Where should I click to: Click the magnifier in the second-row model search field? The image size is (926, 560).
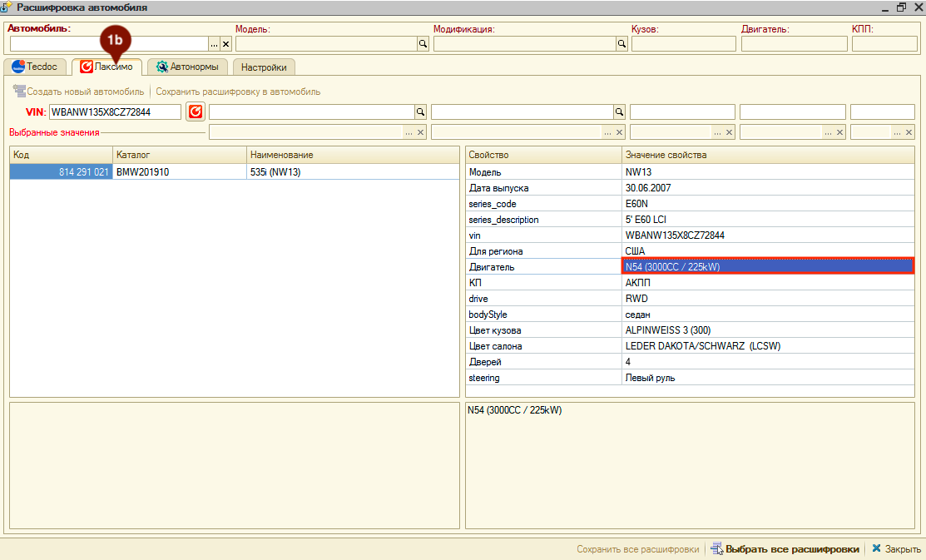coord(420,112)
